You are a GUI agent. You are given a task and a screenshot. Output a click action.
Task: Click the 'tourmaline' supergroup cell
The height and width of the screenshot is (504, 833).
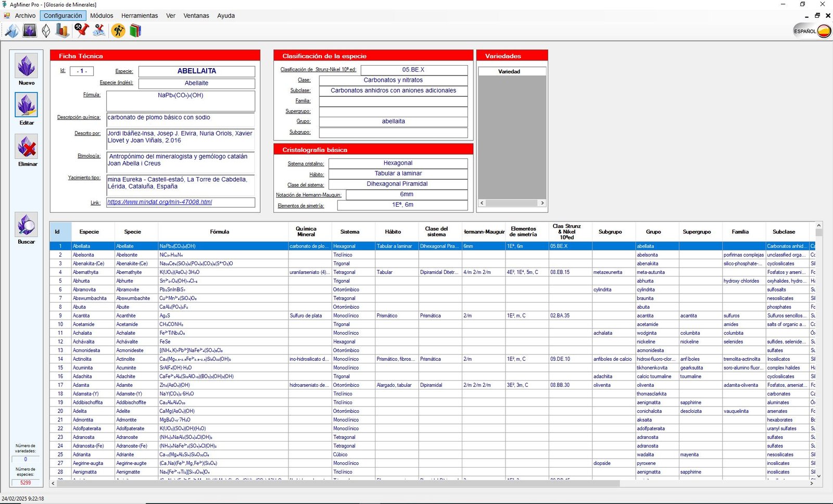pos(701,376)
